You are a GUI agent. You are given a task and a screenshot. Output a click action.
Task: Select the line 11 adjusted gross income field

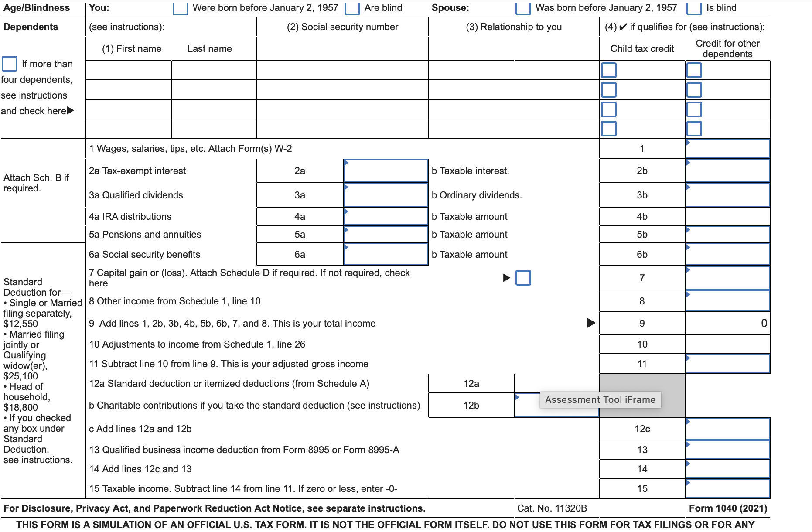pyautogui.click(x=728, y=364)
